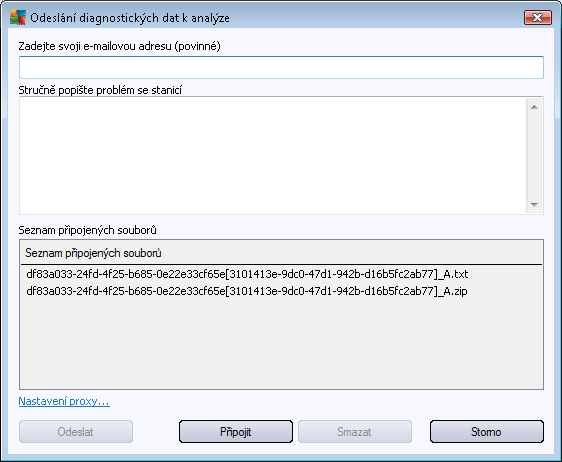Viewport: 562px width, 462px height.
Task: Click the Seznam připojených souborů column header
Action: (x=281, y=253)
